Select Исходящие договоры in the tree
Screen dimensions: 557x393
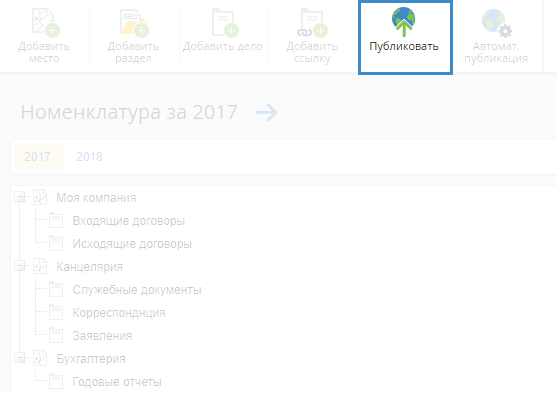click(132, 244)
